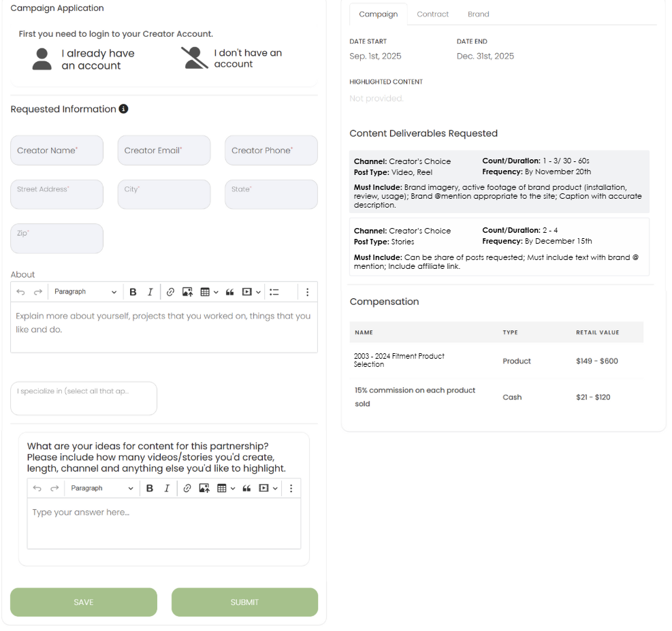Insert a link in the About editor
This screenshot has width=672, height=631.
(x=170, y=292)
